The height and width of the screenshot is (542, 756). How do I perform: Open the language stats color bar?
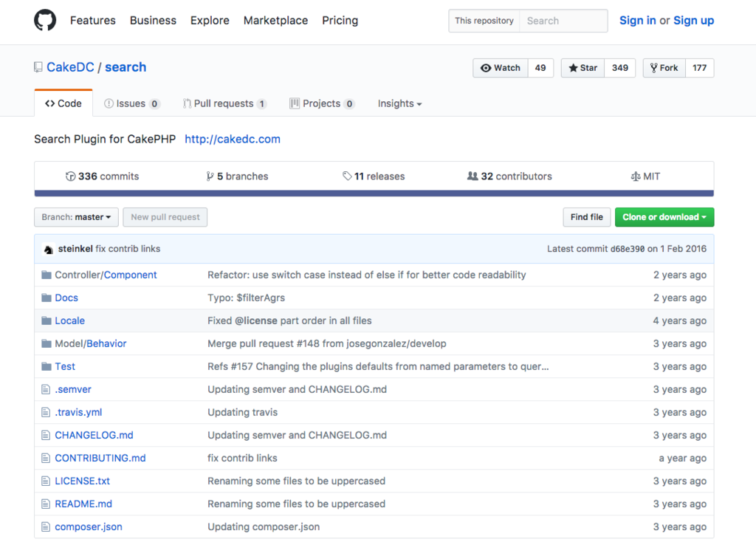coord(374,193)
